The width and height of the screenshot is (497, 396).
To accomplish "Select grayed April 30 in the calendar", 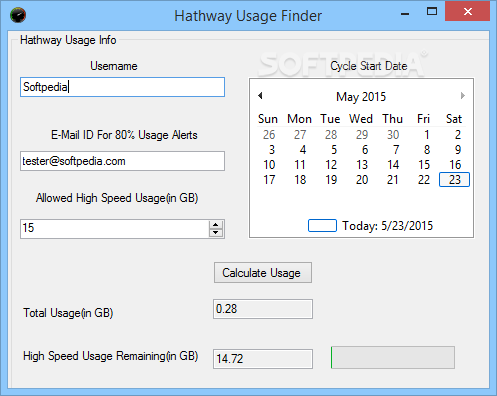I will (393, 135).
